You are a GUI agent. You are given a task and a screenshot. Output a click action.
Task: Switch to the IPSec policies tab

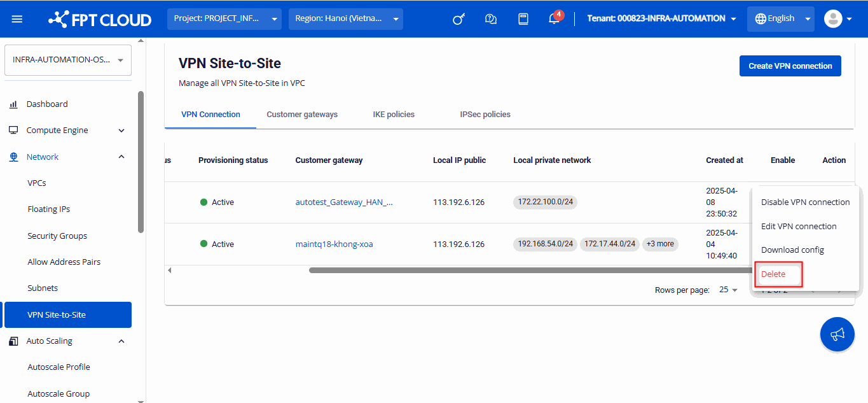pyautogui.click(x=485, y=115)
